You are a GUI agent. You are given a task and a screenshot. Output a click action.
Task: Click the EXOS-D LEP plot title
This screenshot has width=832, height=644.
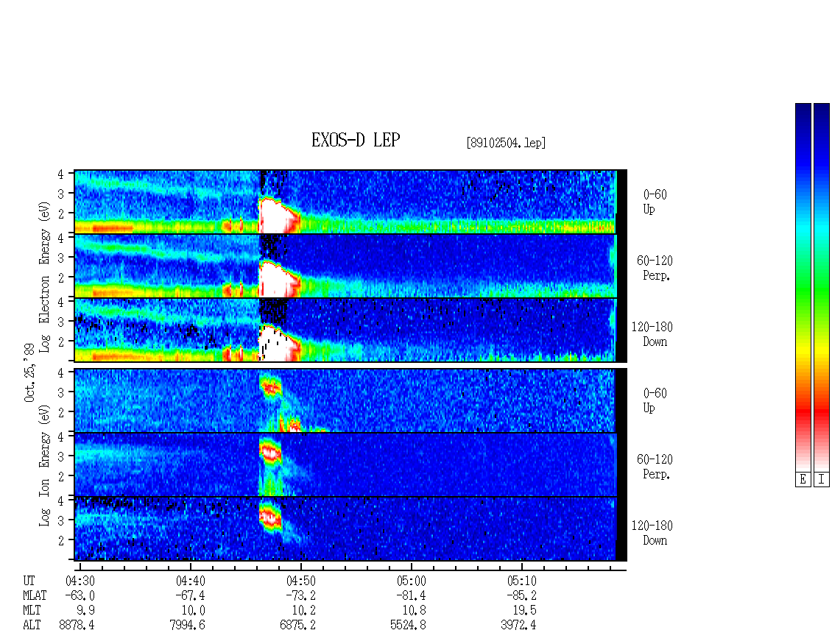click(356, 140)
